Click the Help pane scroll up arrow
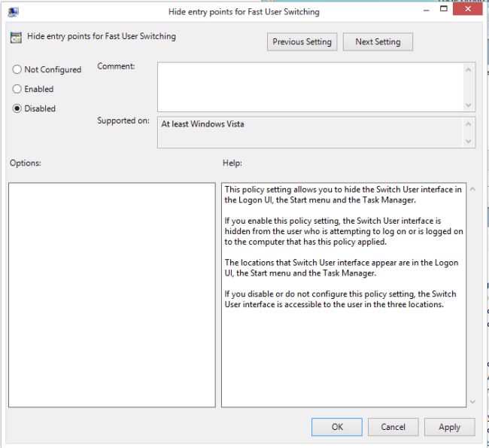This screenshot has width=489, height=448. point(472,189)
